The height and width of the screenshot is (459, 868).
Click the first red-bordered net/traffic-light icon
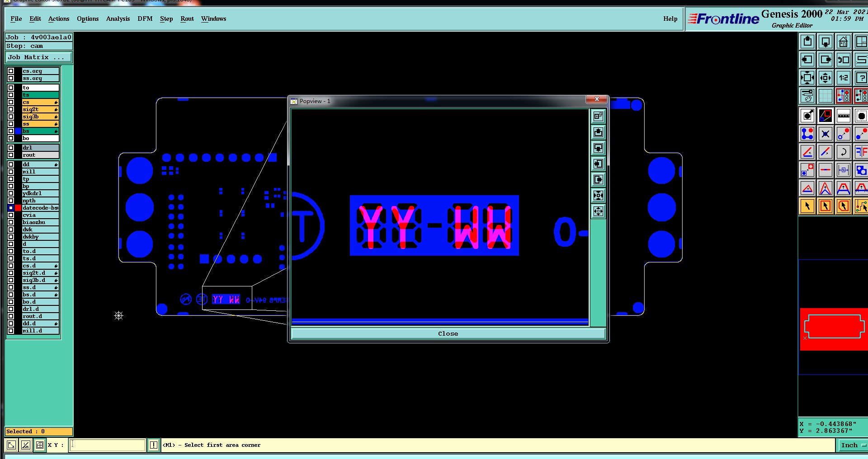point(844,96)
